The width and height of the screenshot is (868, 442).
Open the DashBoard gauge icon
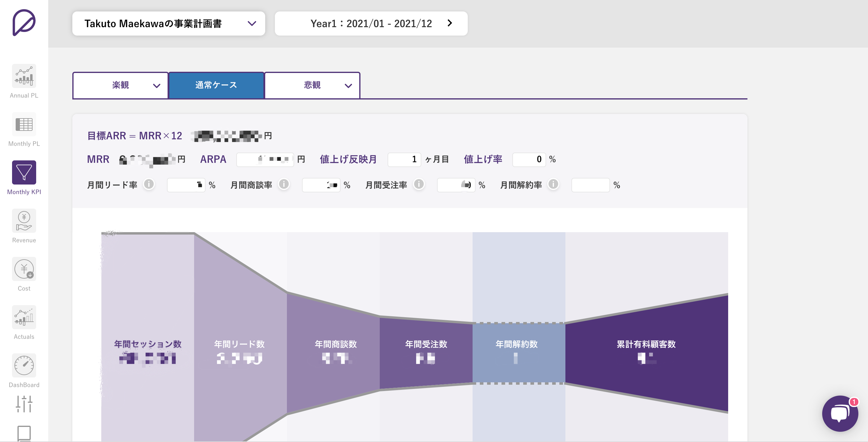(x=24, y=365)
